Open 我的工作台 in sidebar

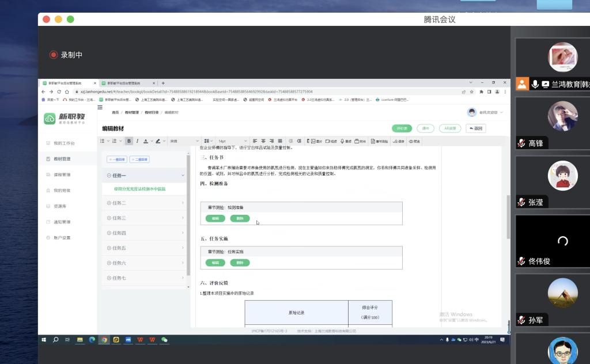(x=64, y=143)
